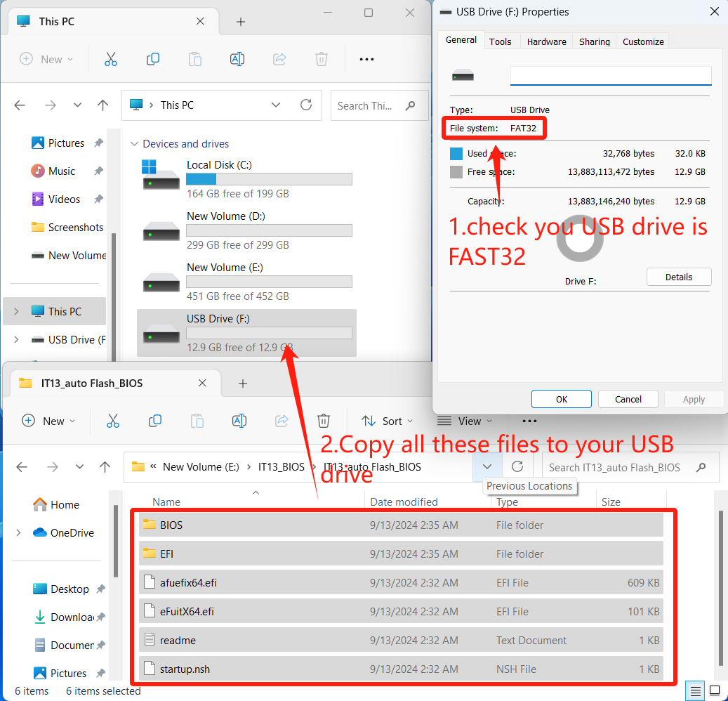Open Previous Locations dropdown in address bar

pos(487,466)
